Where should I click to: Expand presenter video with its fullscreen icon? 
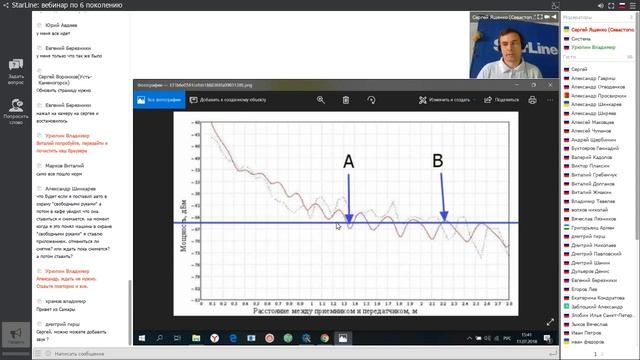pyautogui.click(x=540, y=17)
